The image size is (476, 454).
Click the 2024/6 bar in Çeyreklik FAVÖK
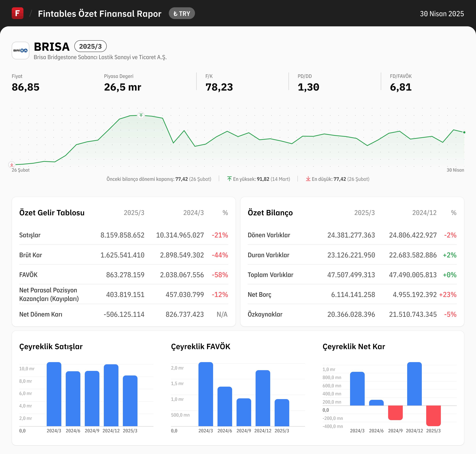pos(225,406)
